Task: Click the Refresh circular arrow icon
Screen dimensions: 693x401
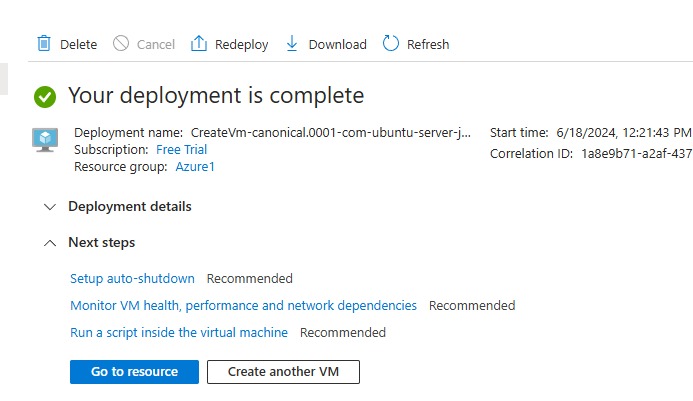Action: pyautogui.click(x=390, y=43)
